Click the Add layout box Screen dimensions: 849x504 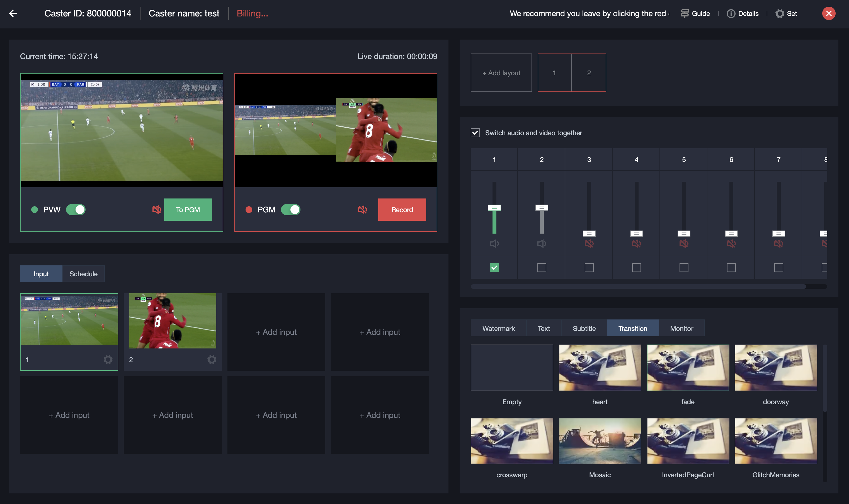tap(501, 73)
